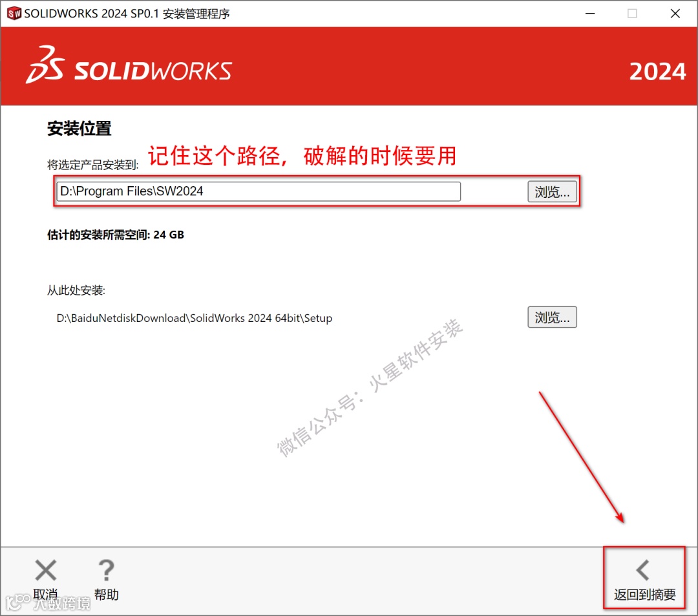Click the 2024 version label in the banner
The width and height of the screenshot is (698, 616).
point(657,72)
